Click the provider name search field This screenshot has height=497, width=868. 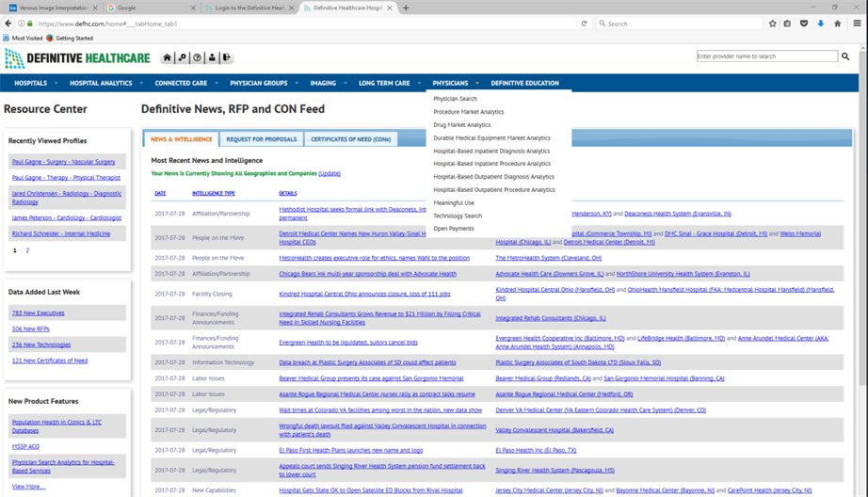point(766,56)
